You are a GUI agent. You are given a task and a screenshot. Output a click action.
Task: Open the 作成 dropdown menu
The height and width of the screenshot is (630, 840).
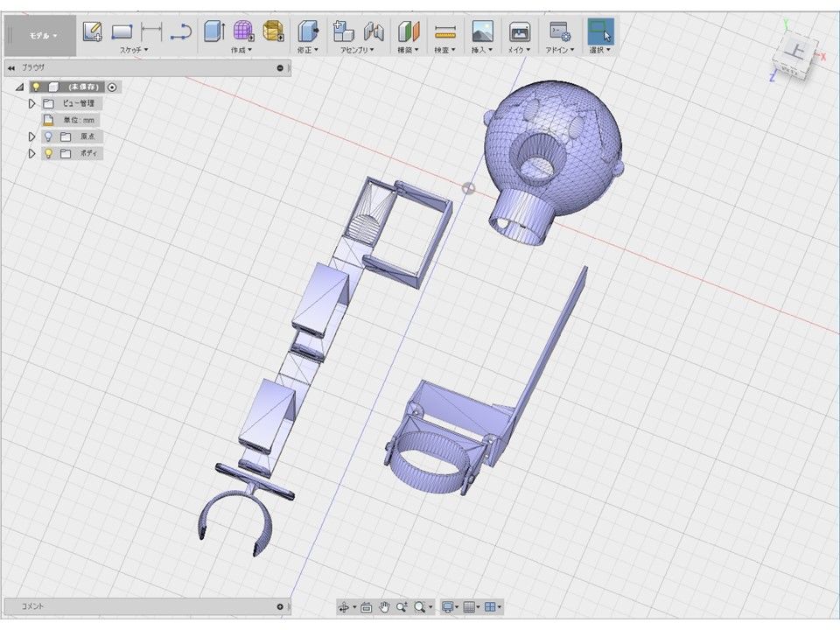pos(241,50)
